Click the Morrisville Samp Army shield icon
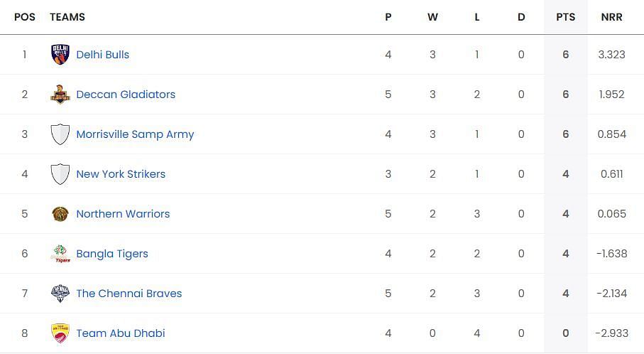This screenshot has width=644, height=354. pyautogui.click(x=60, y=134)
